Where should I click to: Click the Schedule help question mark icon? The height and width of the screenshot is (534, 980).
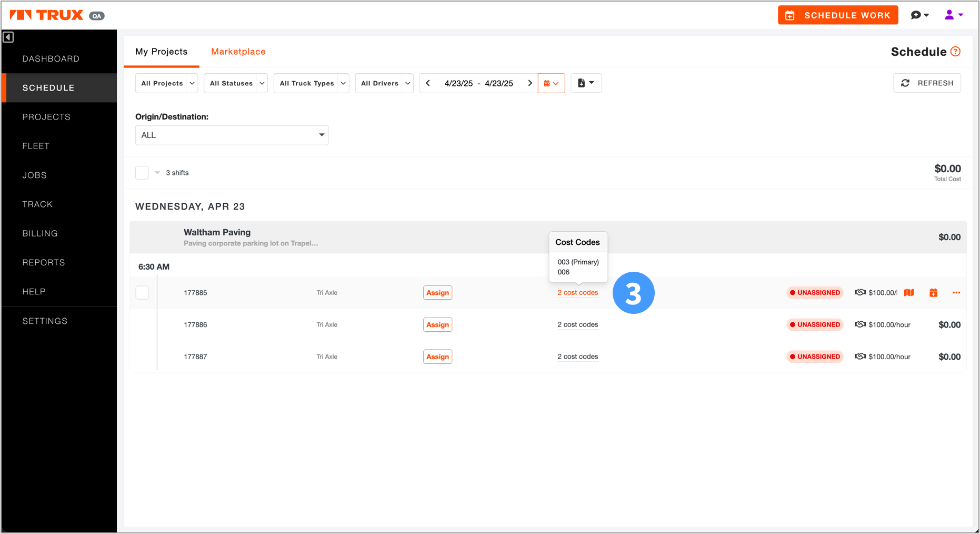(956, 52)
